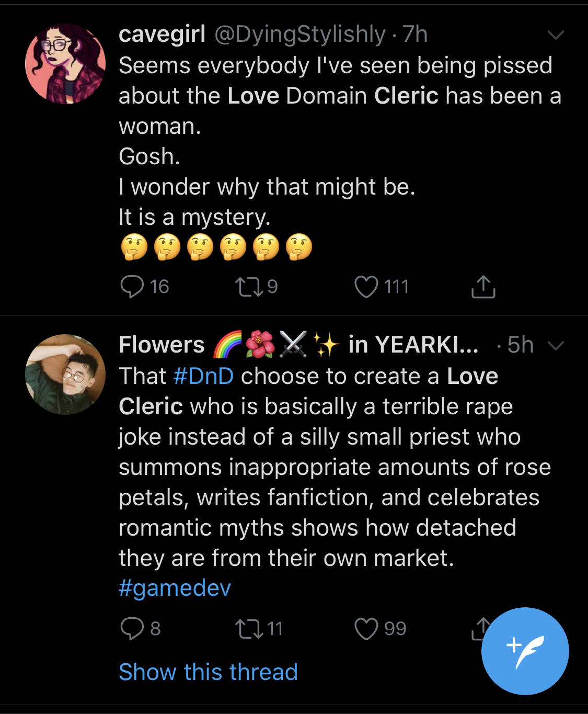Like cavegirl's tweet with 111 likes
Viewport: 588px width, 714px height.
[366, 287]
